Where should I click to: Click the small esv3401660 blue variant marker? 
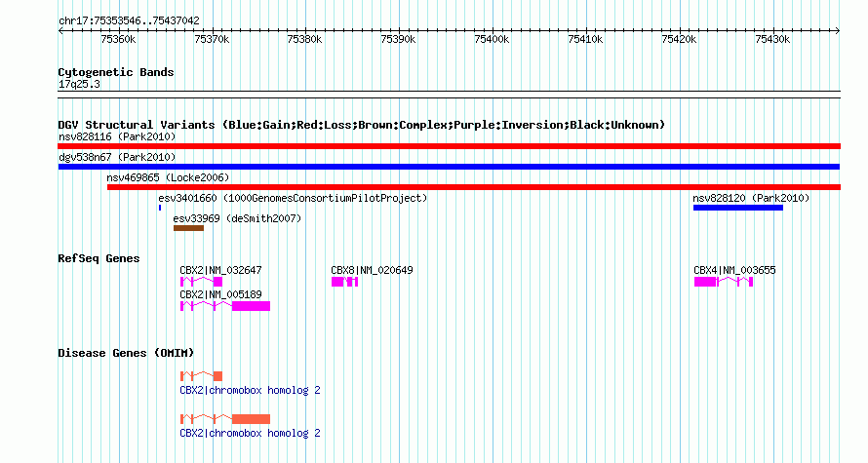click(160, 208)
